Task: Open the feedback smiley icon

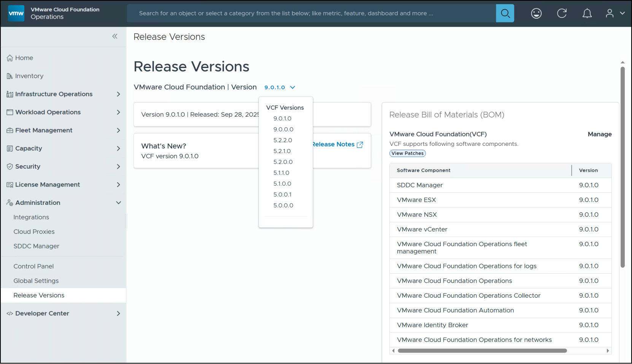Action: [x=536, y=13]
